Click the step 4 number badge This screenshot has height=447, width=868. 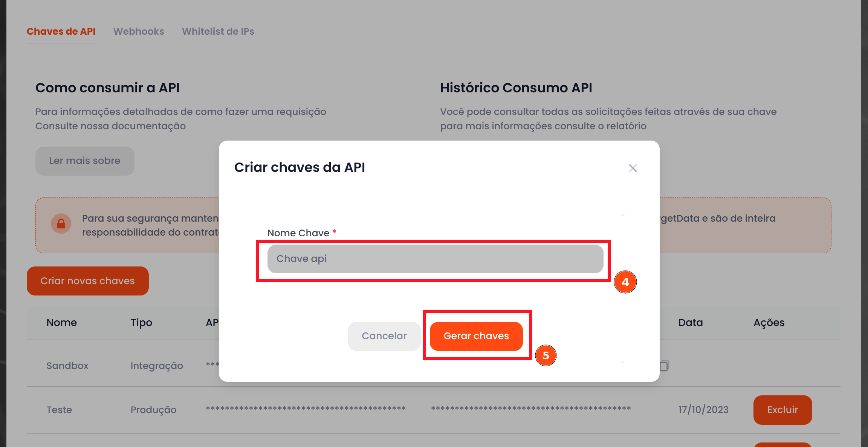pos(625,282)
